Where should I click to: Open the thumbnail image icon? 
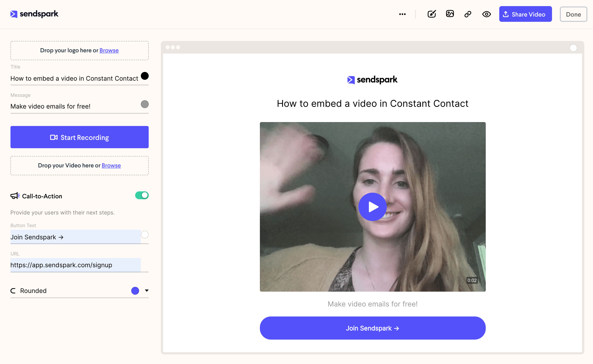point(450,14)
